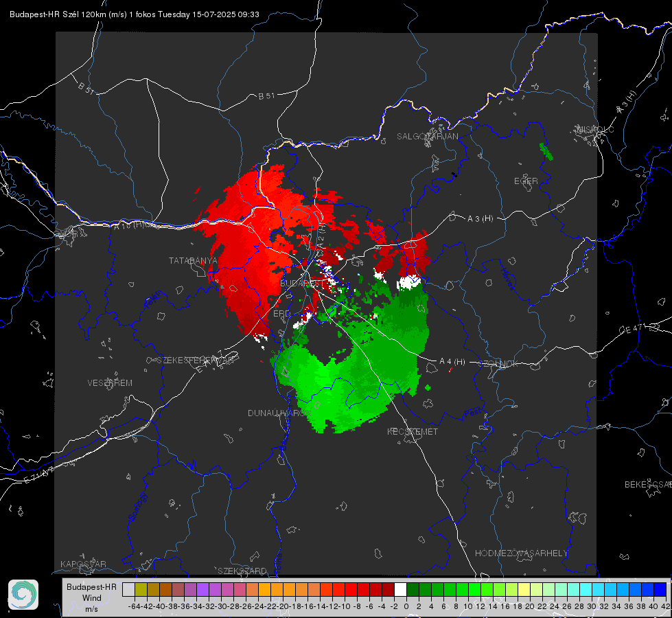The height and width of the screenshot is (618, 672).
Task: Click the 'A 4 (H)' road label
Action: coord(452,362)
